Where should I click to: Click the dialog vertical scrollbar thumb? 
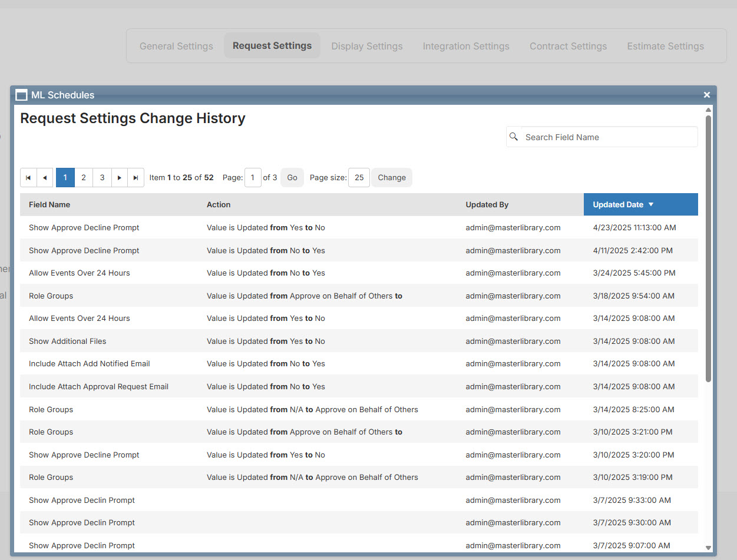708,247
